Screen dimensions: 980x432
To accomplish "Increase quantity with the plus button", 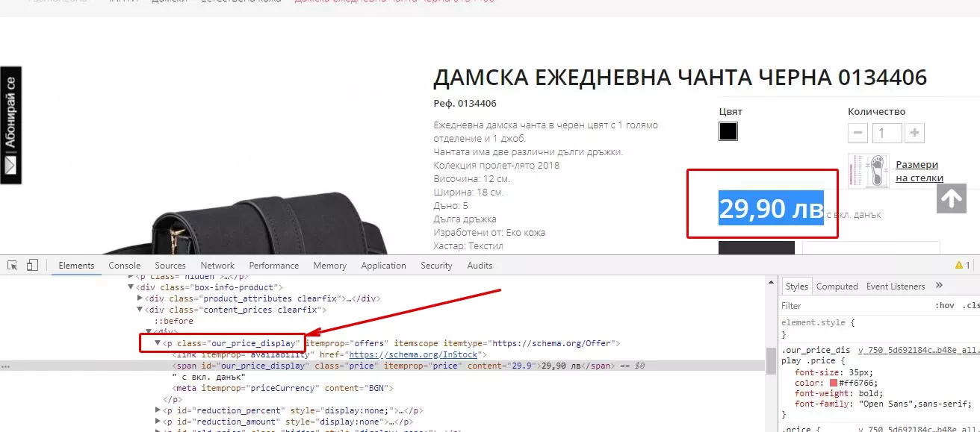I will pyautogui.click(x=915, y=134).
